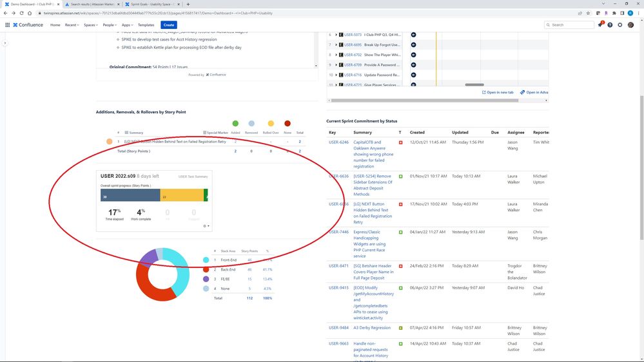This screenshot has height=362, width=644.
Task: Expand row USER-6709 in the roadmap
Action: [x=336, y=65]
